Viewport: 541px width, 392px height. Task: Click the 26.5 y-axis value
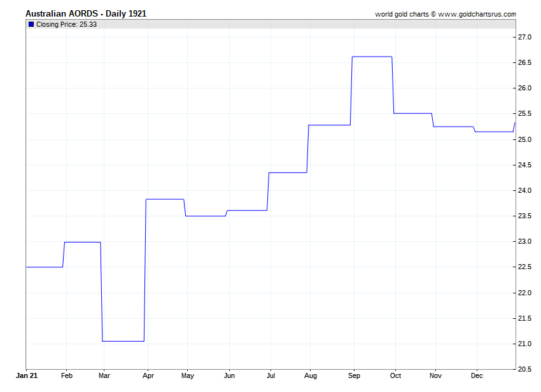point(524,62)
